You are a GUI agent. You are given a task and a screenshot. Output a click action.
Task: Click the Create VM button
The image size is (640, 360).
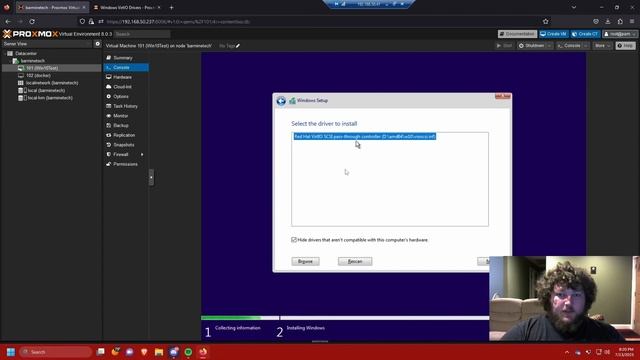(553, 34)
